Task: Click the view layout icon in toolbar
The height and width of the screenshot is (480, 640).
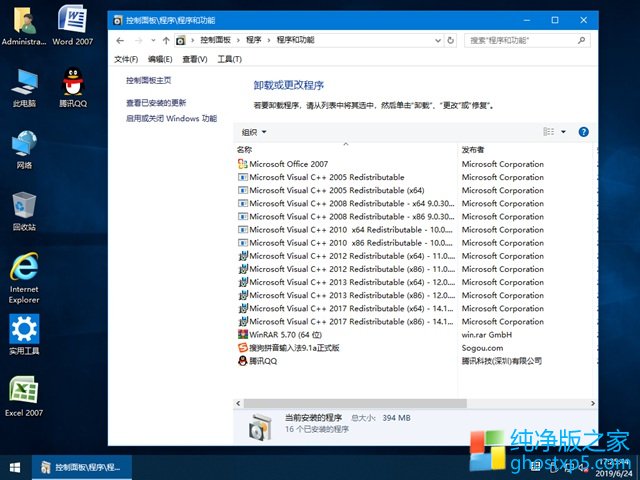Action: point(549,131)
